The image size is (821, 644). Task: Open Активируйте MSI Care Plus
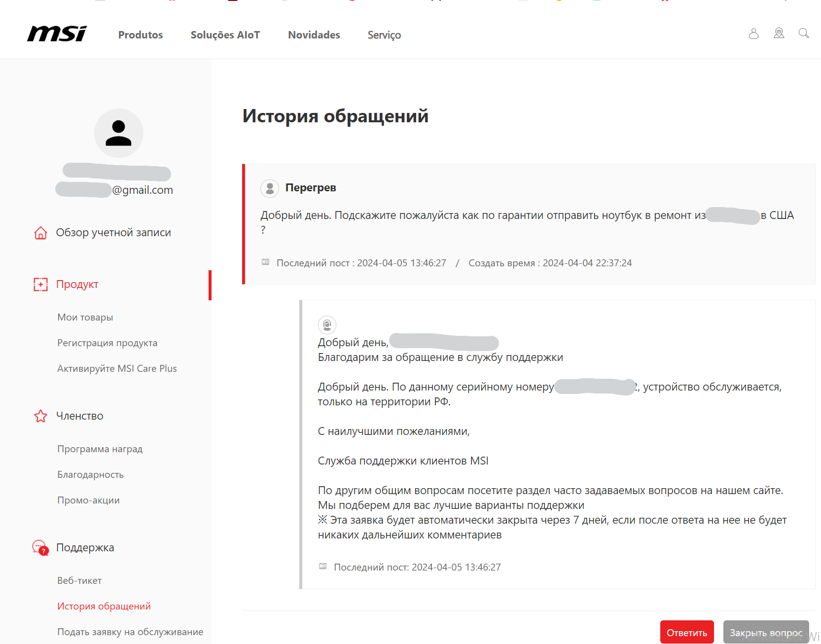[x=117, y=369]
